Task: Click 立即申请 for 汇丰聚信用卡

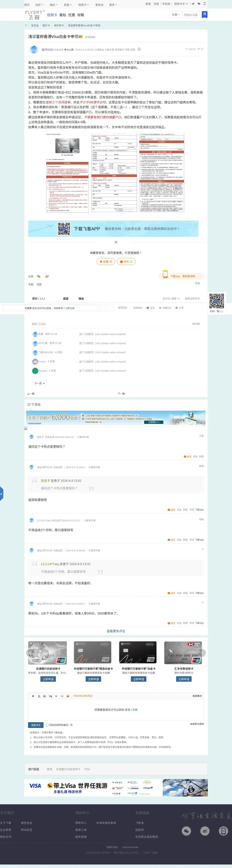Action: tap(184, 679)
